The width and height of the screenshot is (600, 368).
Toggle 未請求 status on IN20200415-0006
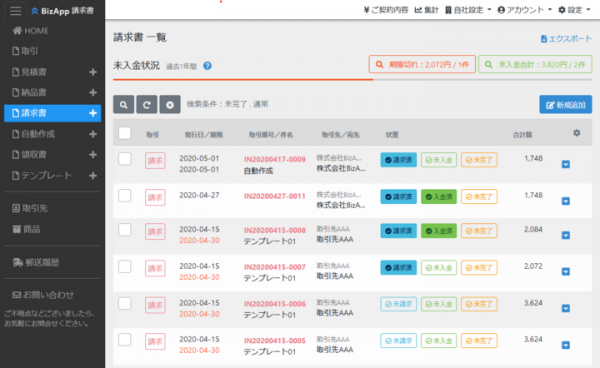tap(398, 304)
